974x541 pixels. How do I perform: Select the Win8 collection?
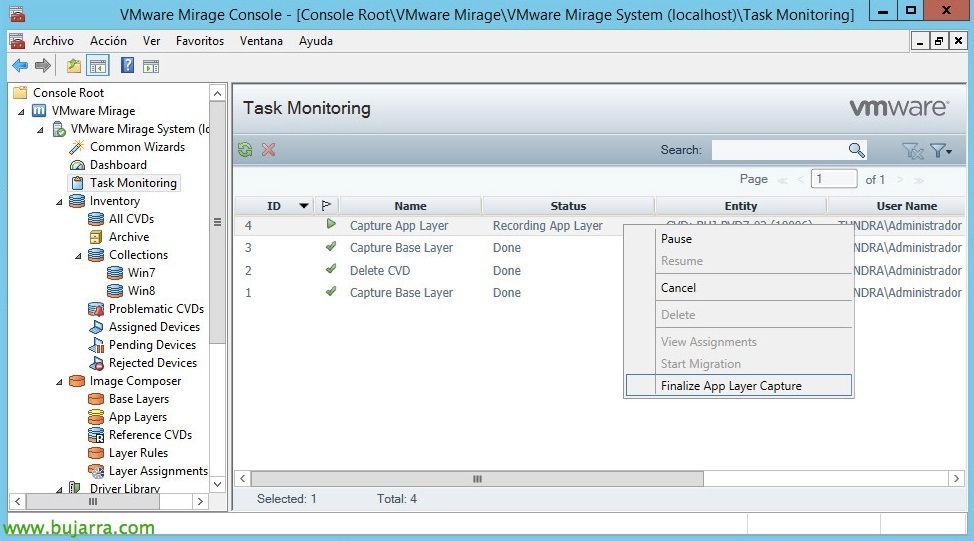pos(142,291)
